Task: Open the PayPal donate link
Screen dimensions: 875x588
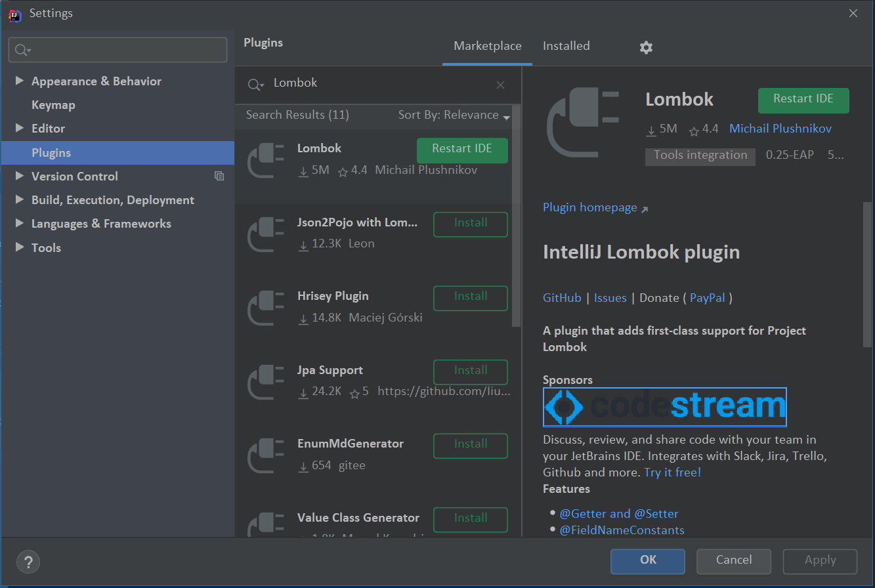Action: point(708,298)
